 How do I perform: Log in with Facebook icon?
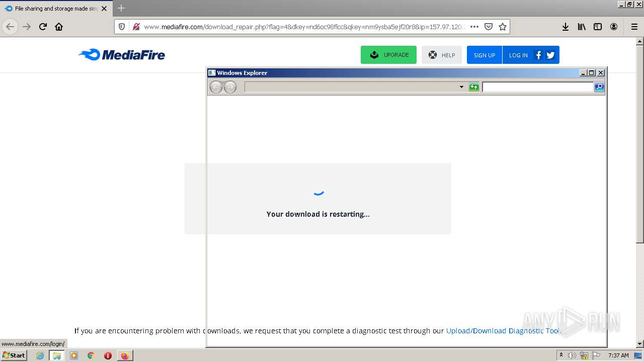538,55
